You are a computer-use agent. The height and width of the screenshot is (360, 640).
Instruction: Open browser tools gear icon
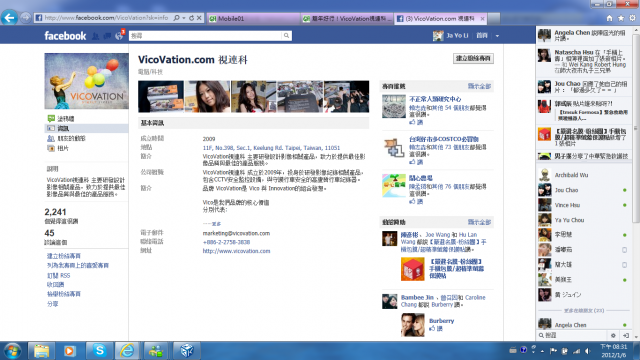[x=632, y=18]
